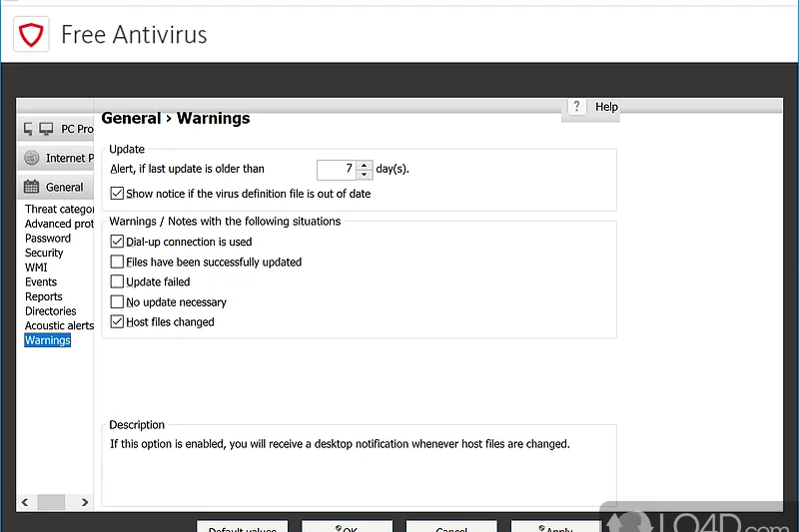
Task: Decrease the update alert days value
Action: [365, 175]
